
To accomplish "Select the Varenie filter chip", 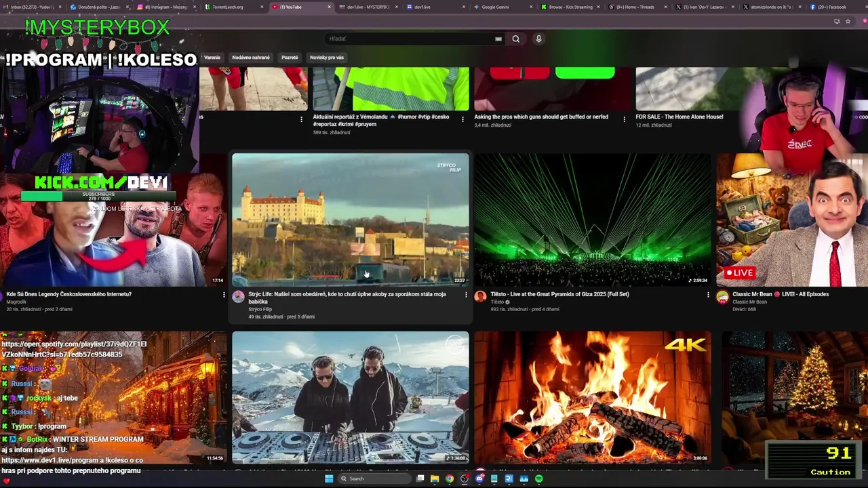I will pos(212,58).
